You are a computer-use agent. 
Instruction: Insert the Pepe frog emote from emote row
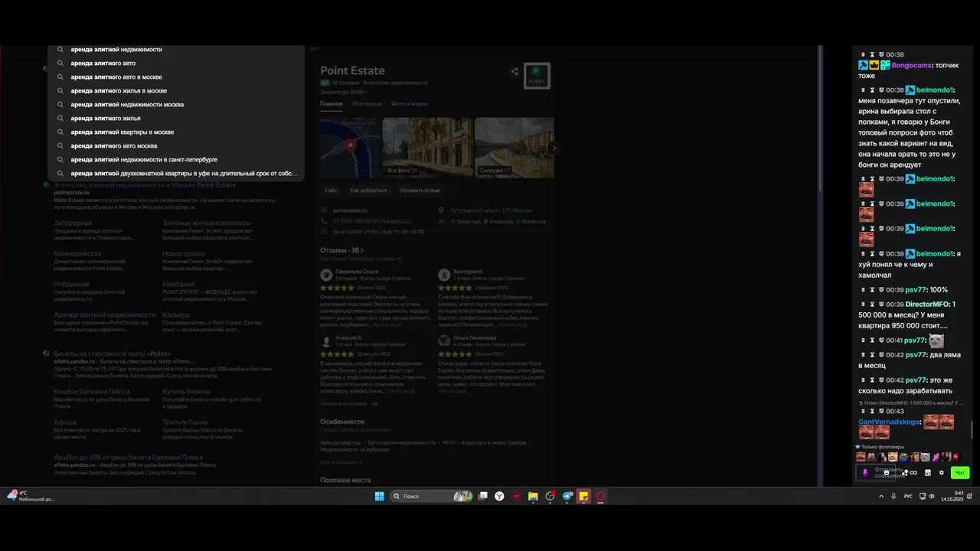pos(903,457)
